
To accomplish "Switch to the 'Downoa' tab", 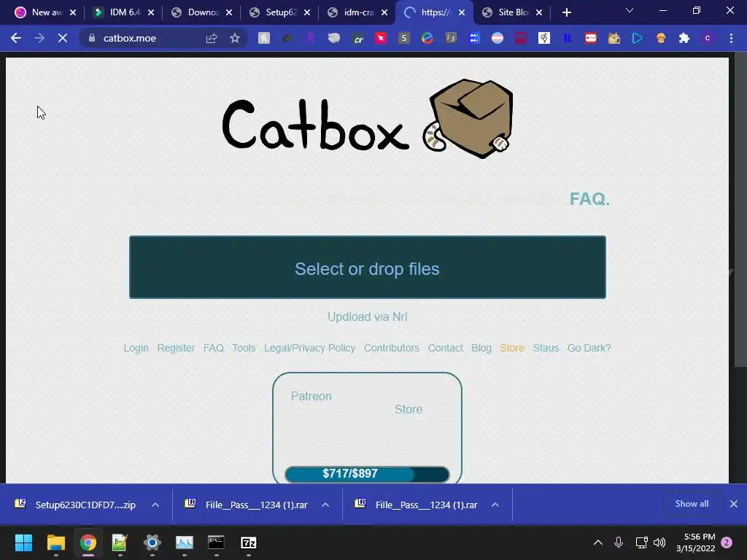I will [x=203, y=12].
